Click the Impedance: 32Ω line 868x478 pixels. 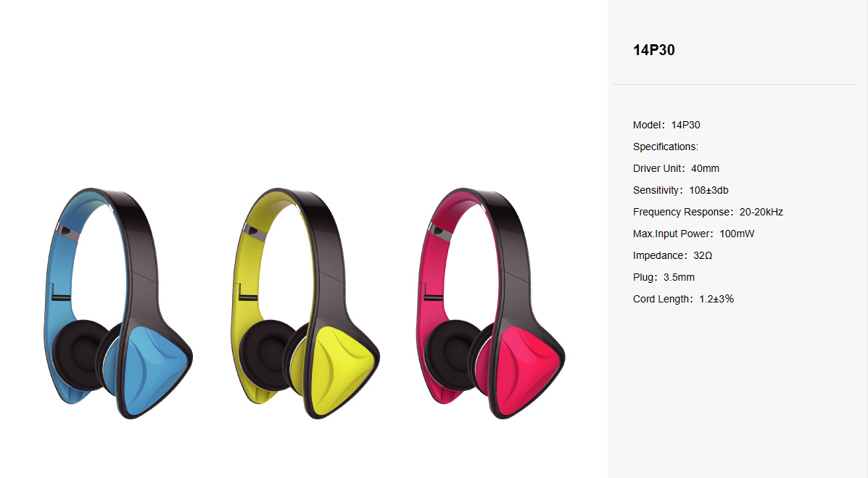[x=673, y=255]
